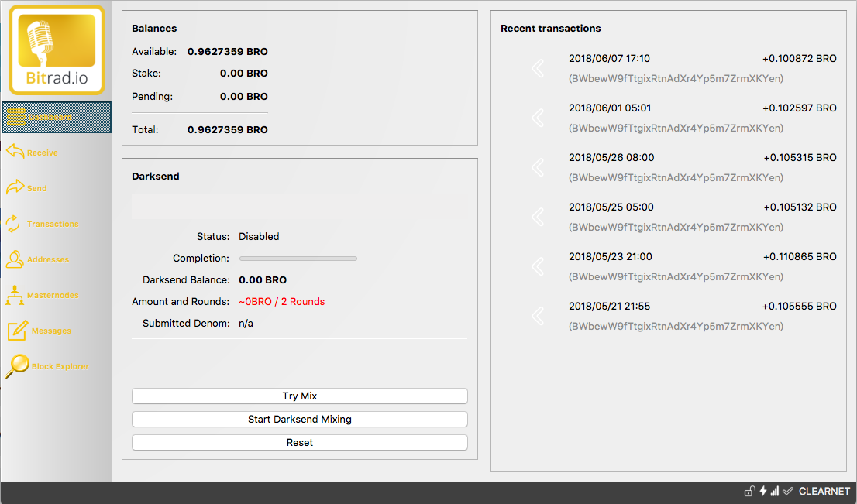The height and width of the screenshot is (504, 857).
Task: Open the Send page
Action: pyautogui.click(x=36, y=188)
